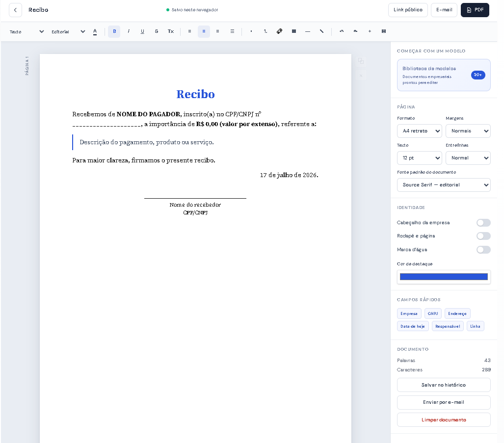Screen dimensions: 504x443
Task: Insert the Linha quick field
Action: click(476, 326)
